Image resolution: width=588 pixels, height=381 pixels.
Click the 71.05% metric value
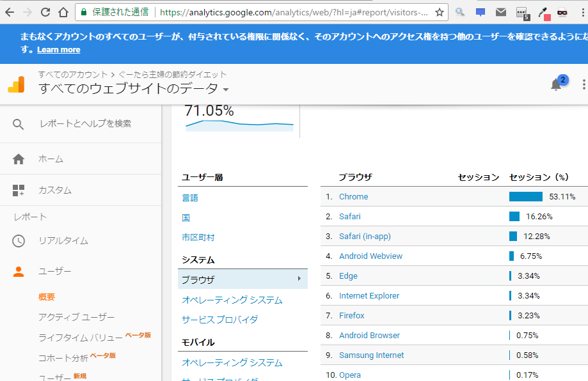point(209,111)
